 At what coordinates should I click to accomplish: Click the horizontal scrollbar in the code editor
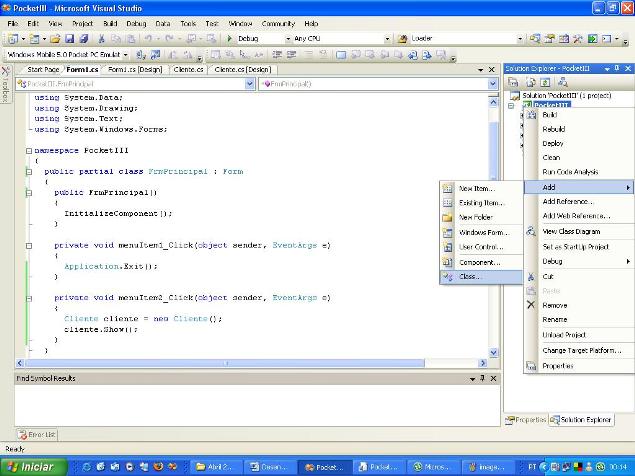251,363
